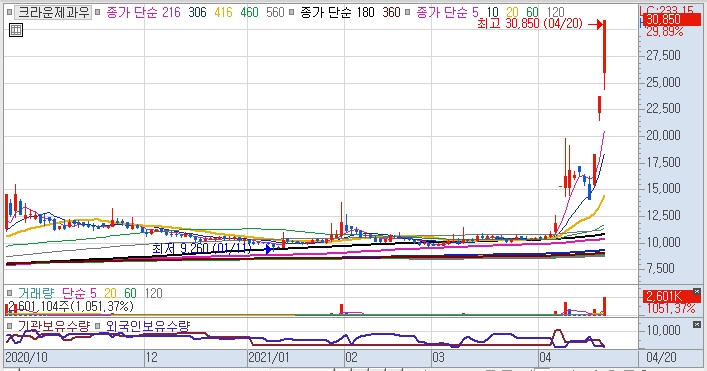
Task: Select the 종가 단순 5 price label
Action: pyautogui.click(x=447, y=12)
